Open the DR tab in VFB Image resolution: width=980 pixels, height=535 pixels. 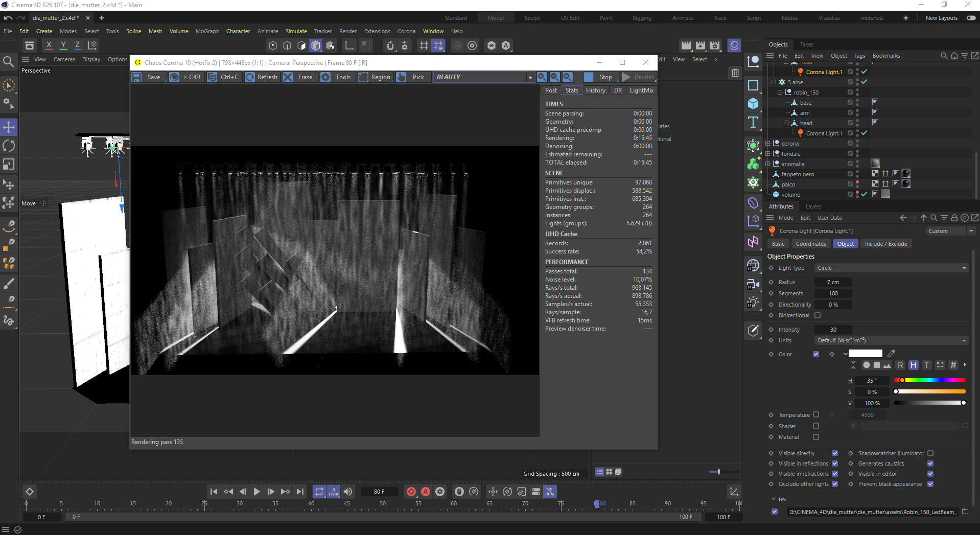[x=618, y=90]
